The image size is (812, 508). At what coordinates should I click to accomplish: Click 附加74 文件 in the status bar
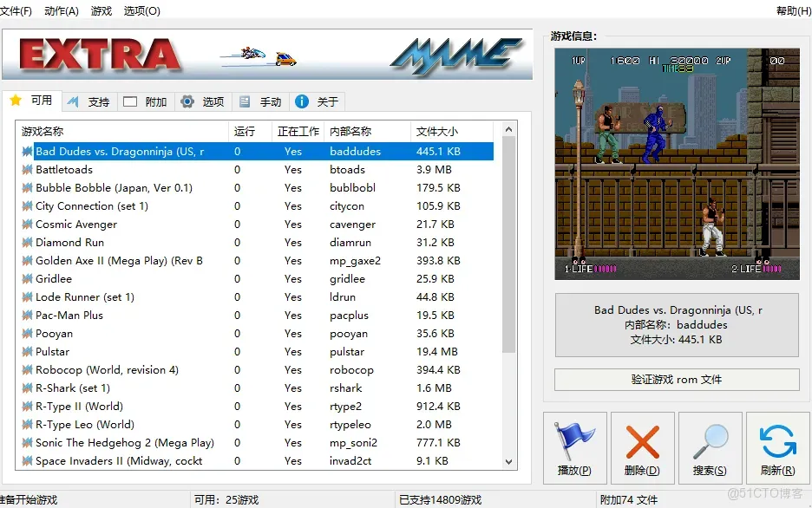(x=629, y=499)
